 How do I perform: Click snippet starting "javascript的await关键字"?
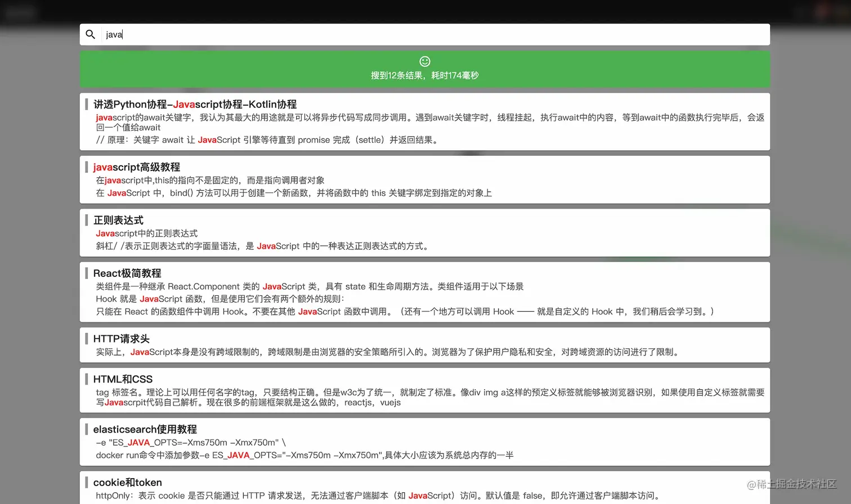click(x=430, y=122)
